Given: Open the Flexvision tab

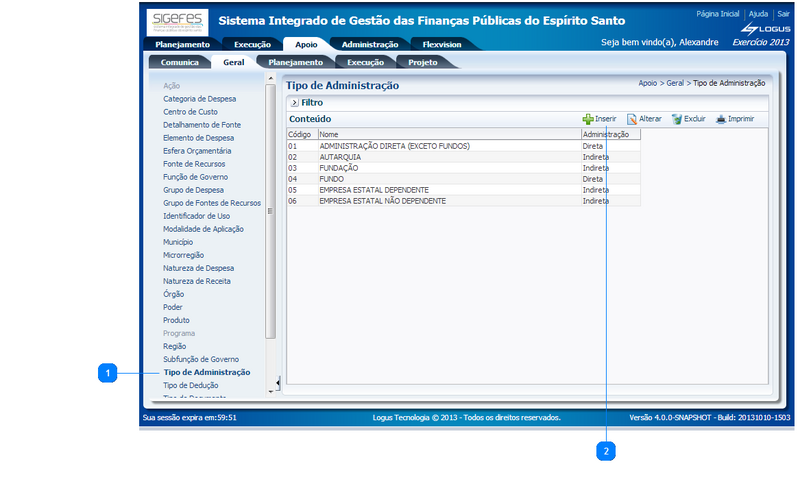Looking at the screenshot, I should tap(441, 45).
